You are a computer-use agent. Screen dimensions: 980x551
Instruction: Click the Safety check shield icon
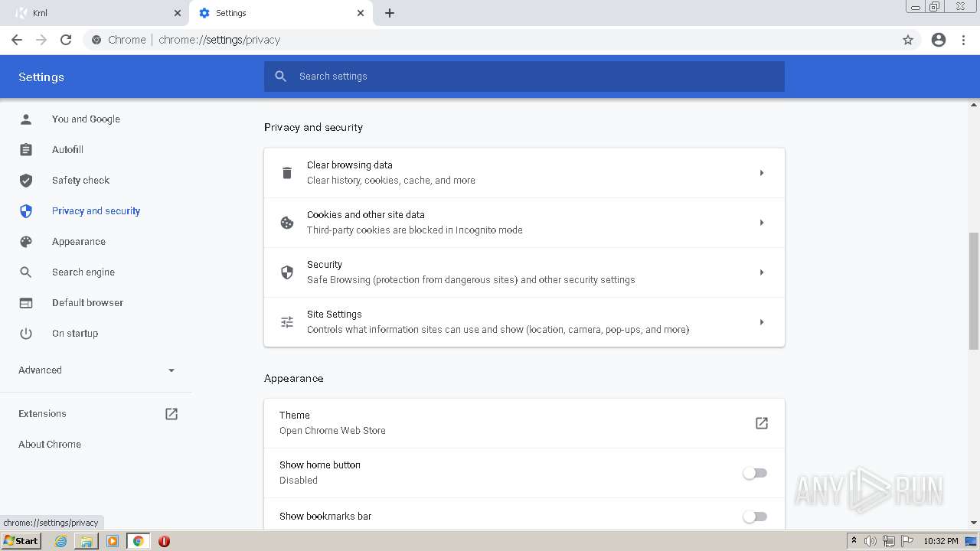point(26,181)
